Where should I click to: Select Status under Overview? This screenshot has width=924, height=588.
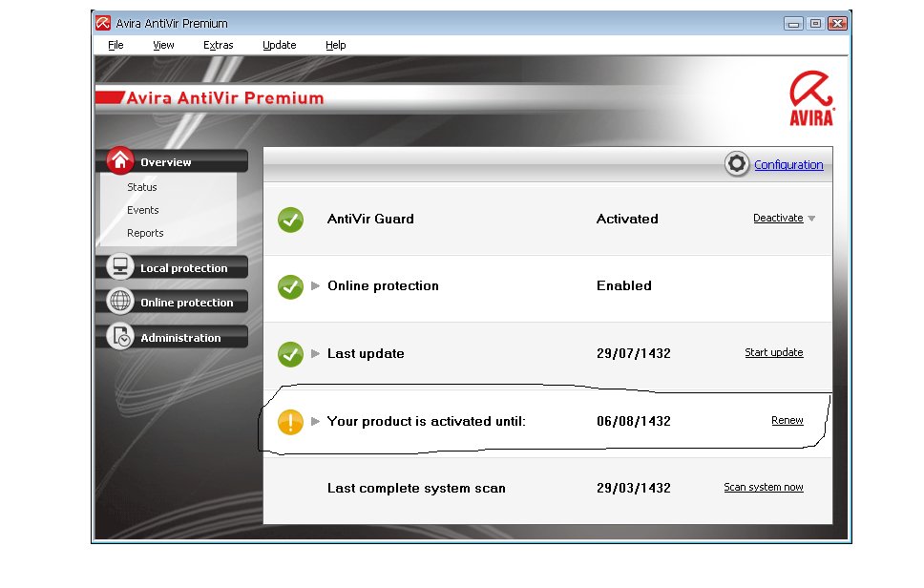pyautogui.click(x=142, y=187)
